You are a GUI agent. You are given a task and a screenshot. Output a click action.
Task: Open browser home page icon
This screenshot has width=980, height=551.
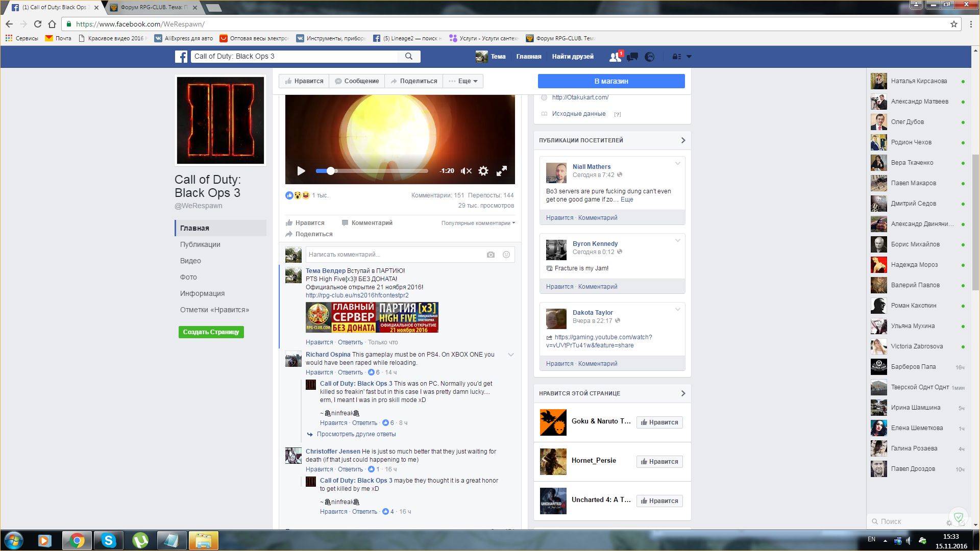tap(52, 24)
